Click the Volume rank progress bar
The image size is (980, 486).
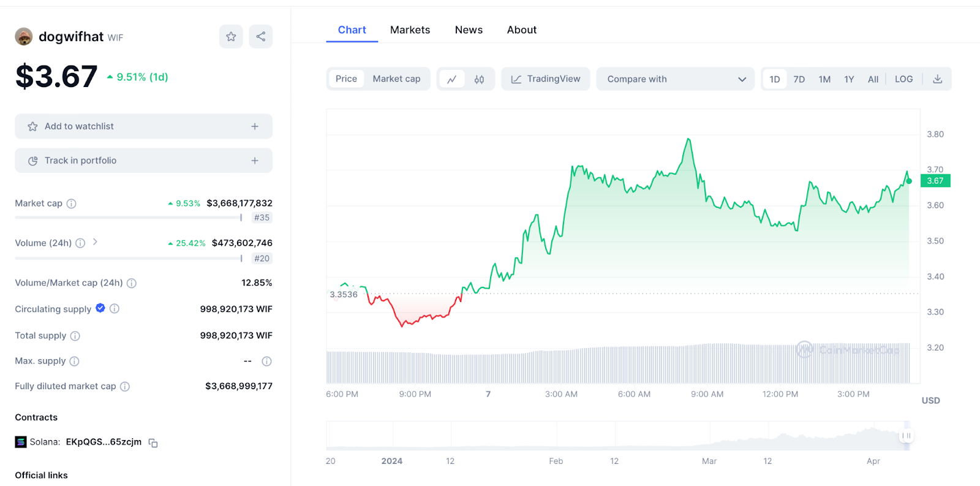coord(129,258)
